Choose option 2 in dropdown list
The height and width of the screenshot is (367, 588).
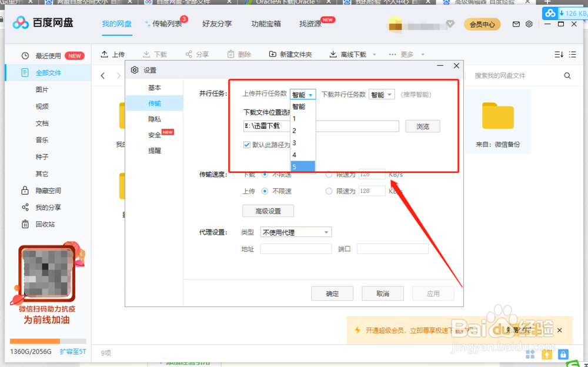coord(303,131)
